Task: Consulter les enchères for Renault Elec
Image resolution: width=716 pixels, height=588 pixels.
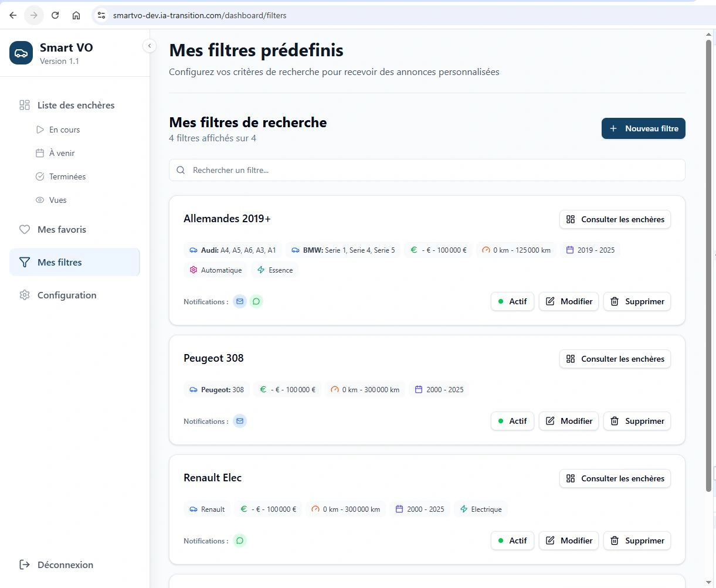Action: tap(615, 478)
